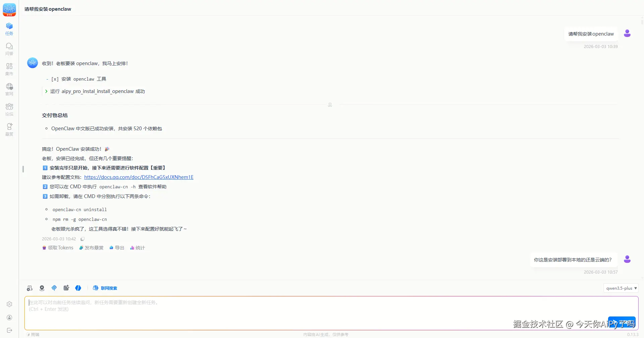Open the 问答 chat section
Viewport: 644px width, 338px height.
tap(9, 49)
